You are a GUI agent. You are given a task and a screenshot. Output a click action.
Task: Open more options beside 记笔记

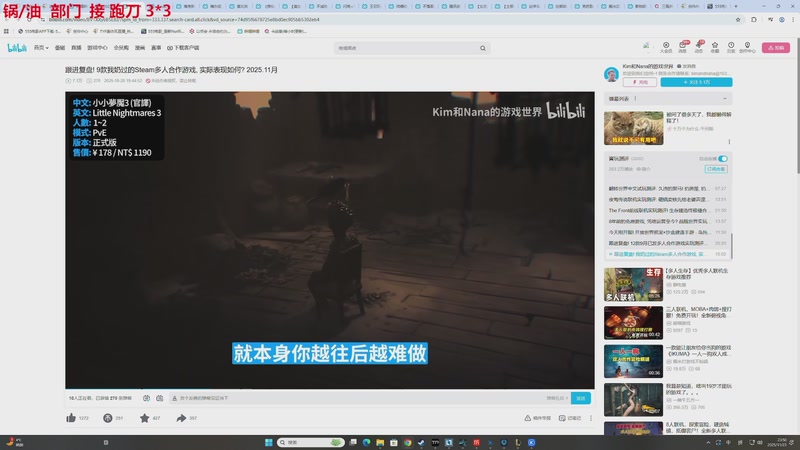591,418
